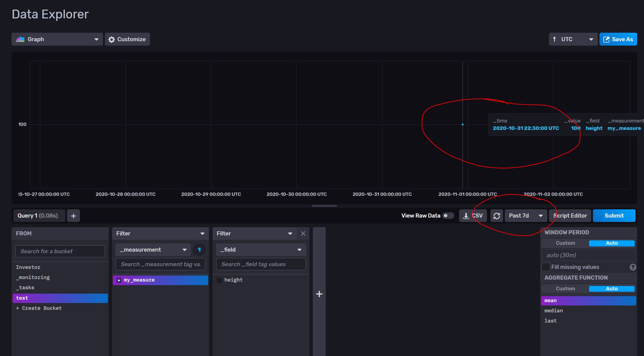Image resolution: width=644 pixels, height=356 pixels.
Task: Focus the Search for a bucket field
Action: [60, 251]
